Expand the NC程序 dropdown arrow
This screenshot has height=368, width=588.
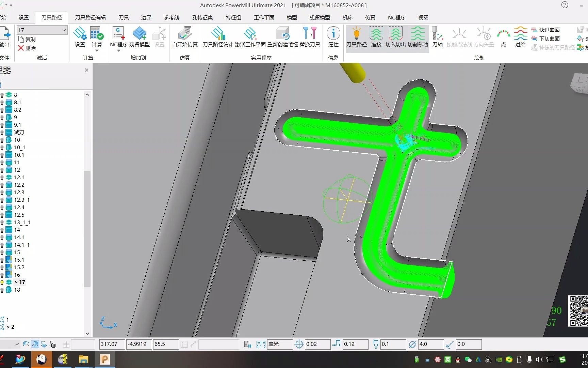(x=118, y=51)
